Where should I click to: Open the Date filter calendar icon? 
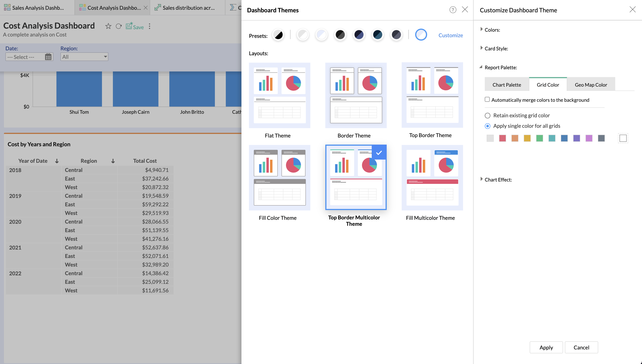pos(48,57)
